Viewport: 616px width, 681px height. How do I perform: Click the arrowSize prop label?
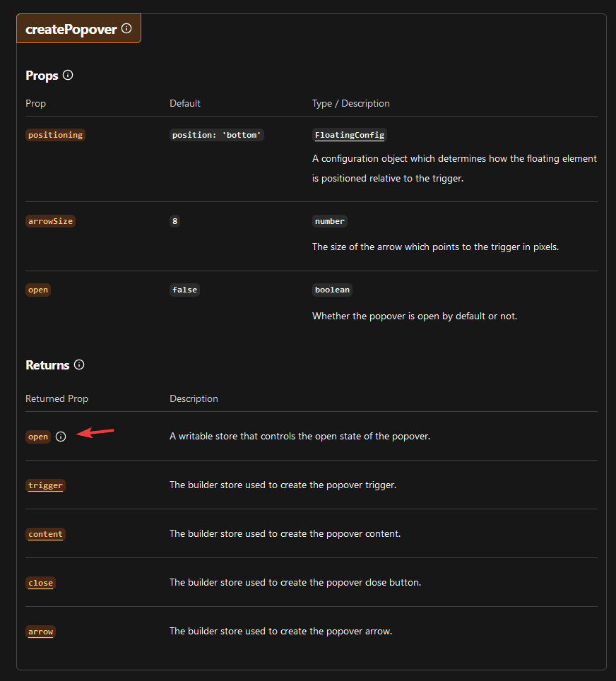tap(50, 221)
